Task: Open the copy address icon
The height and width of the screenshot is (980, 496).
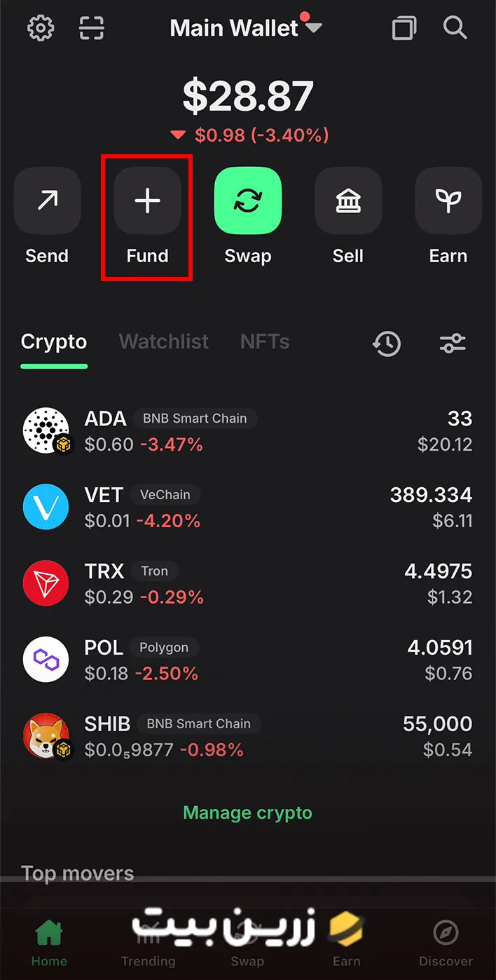Action: [x=404, y=28]
